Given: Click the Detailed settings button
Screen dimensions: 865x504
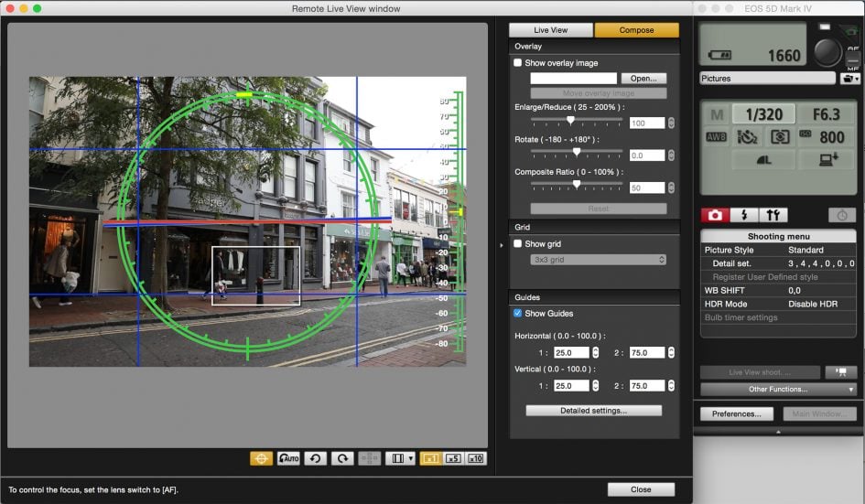Looking at the screenshot, I should click(x=593, y=411).
